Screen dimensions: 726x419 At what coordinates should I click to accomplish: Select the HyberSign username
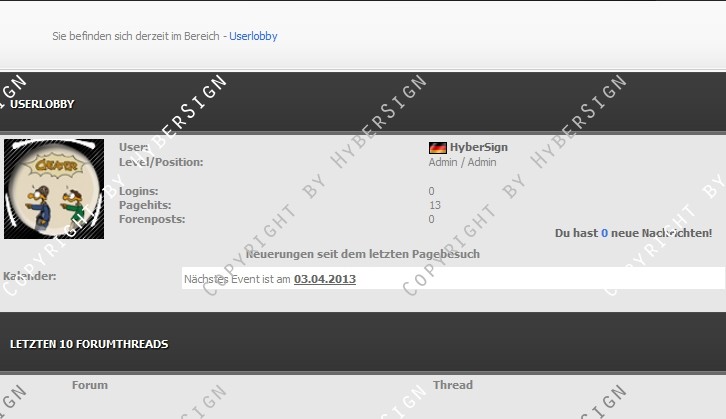click(478, 147)
